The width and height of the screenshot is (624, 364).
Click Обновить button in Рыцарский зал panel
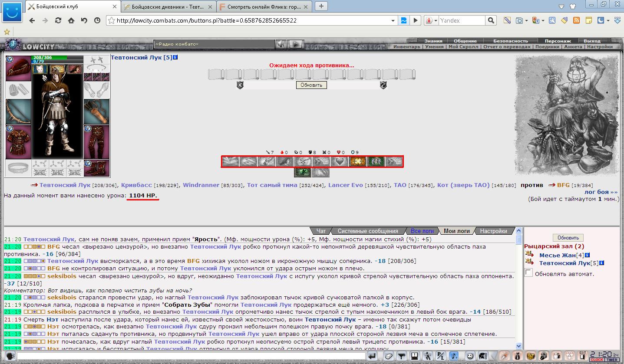click(x=568, y=238)
